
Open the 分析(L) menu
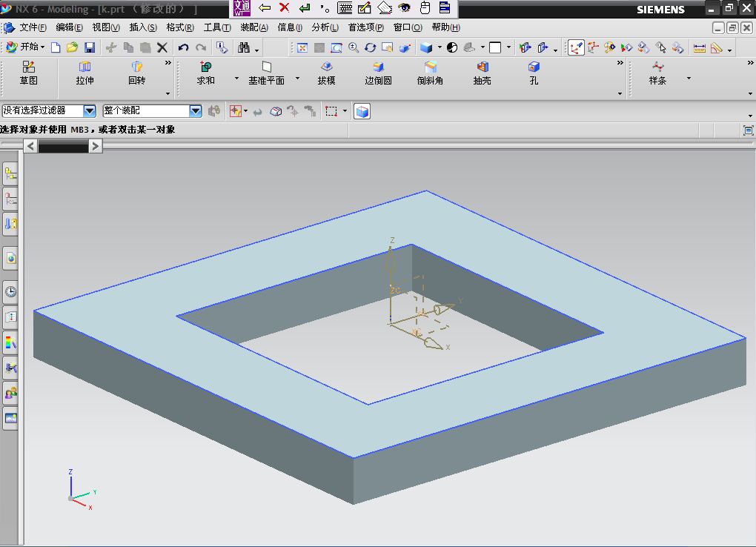pos(325,27)
